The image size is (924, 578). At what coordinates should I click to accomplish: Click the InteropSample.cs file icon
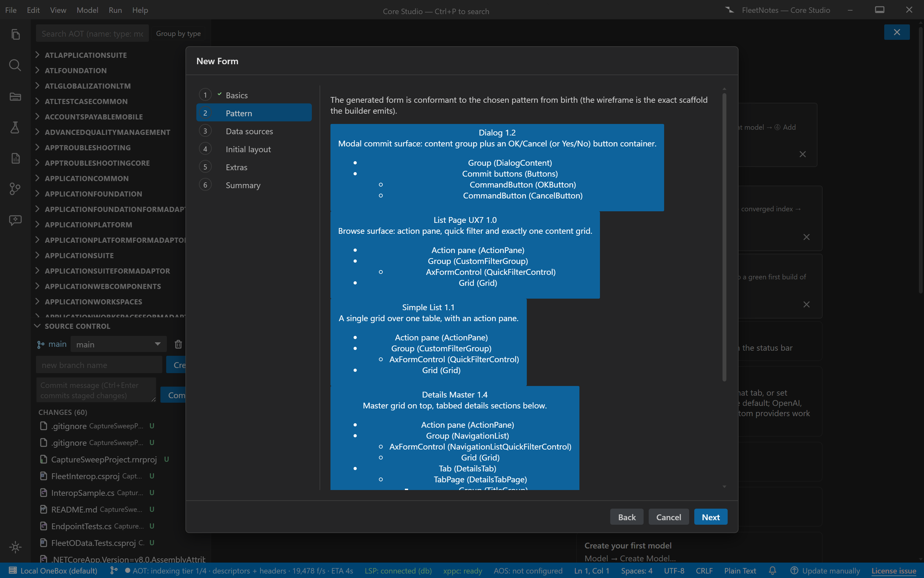pyautogui.click(x=44, y=492)
